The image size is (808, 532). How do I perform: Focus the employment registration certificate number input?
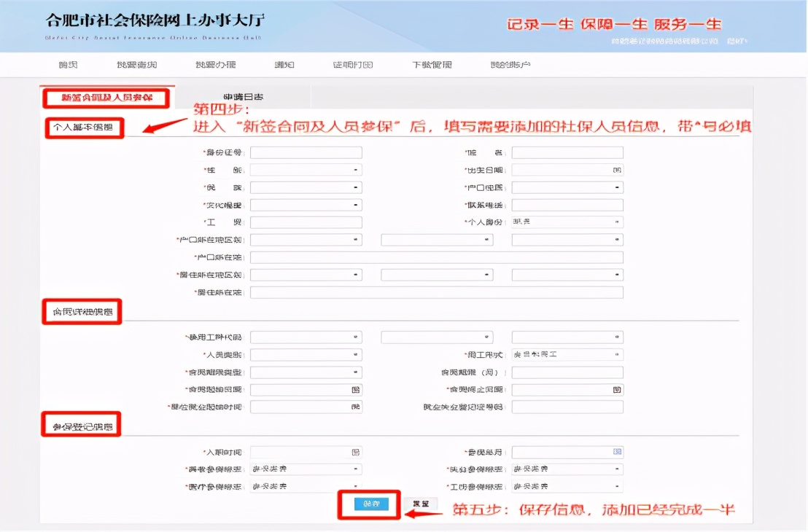tap(567, 407)
